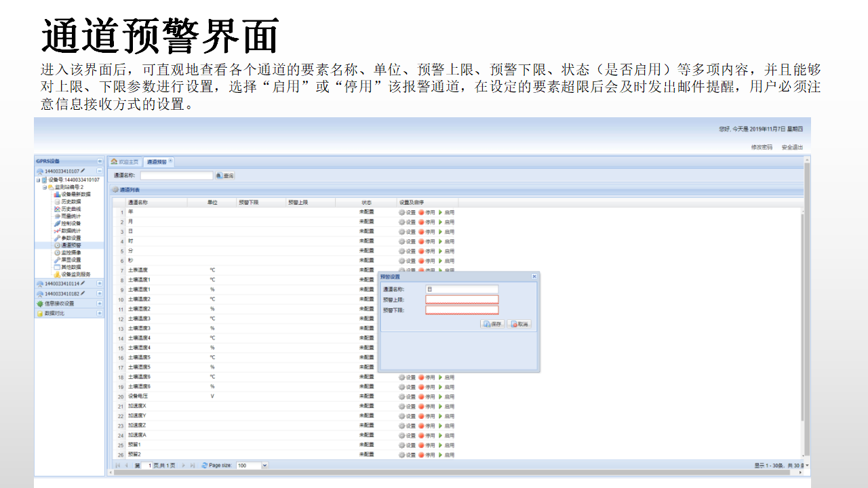Switch to the 欢迎主页 tab
Image resolution: width=868 pixels, height=488 pixels.
pos(125,162)
